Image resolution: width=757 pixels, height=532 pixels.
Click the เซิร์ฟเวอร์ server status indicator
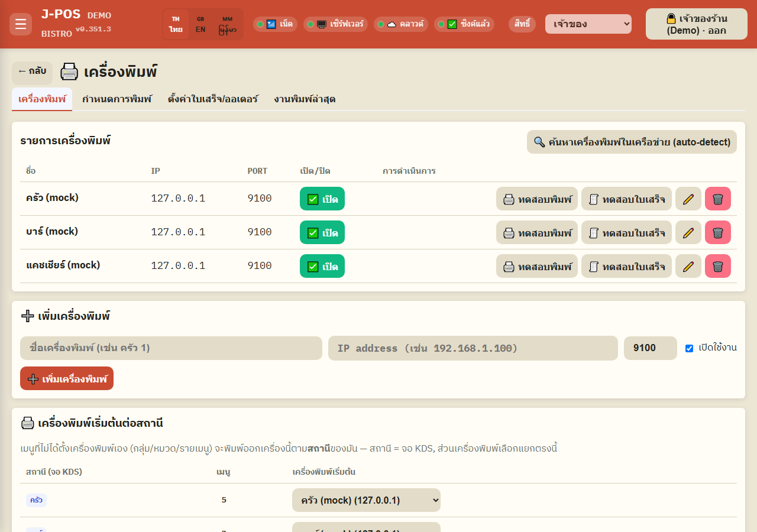coord(336,24)
